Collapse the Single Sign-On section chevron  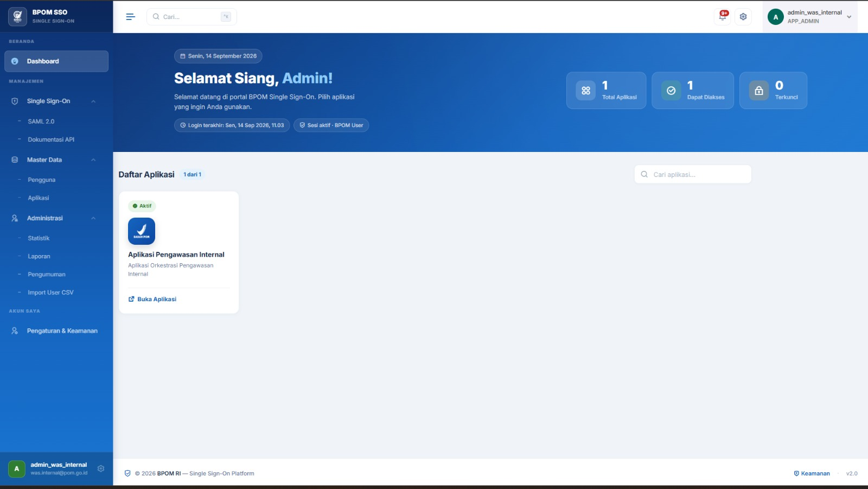(x=93, y=101)
